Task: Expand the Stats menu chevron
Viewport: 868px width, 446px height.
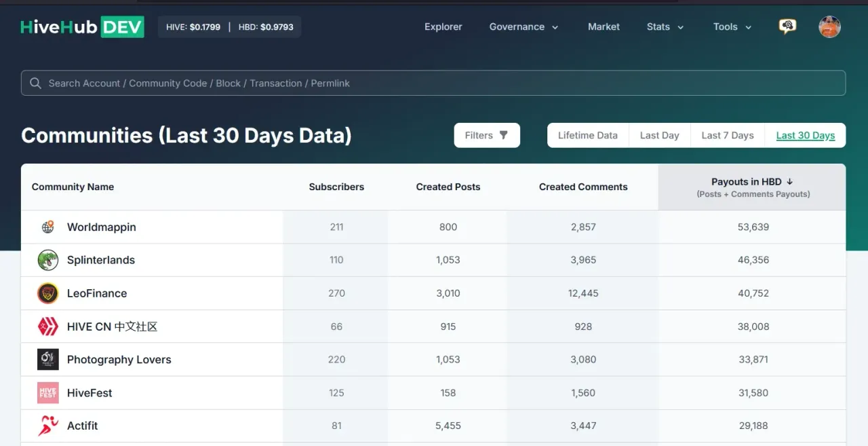Action: click(680, 27)
